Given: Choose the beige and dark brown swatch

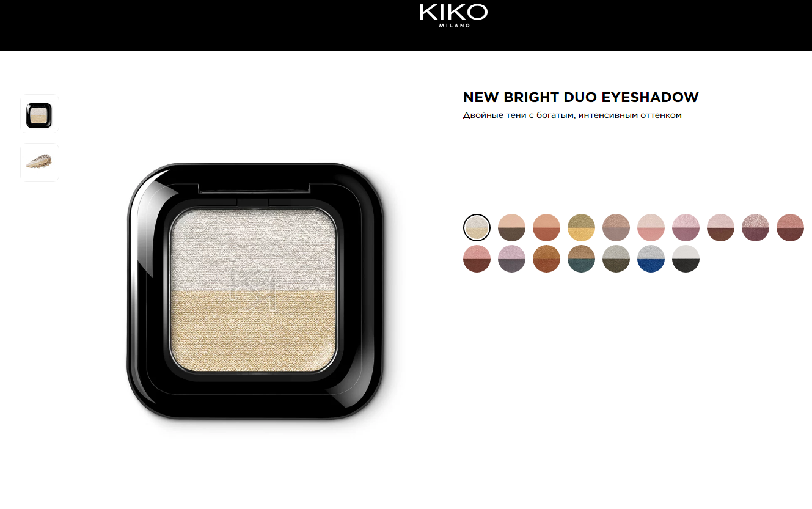Looking at the screenshot, I should 511,228.
